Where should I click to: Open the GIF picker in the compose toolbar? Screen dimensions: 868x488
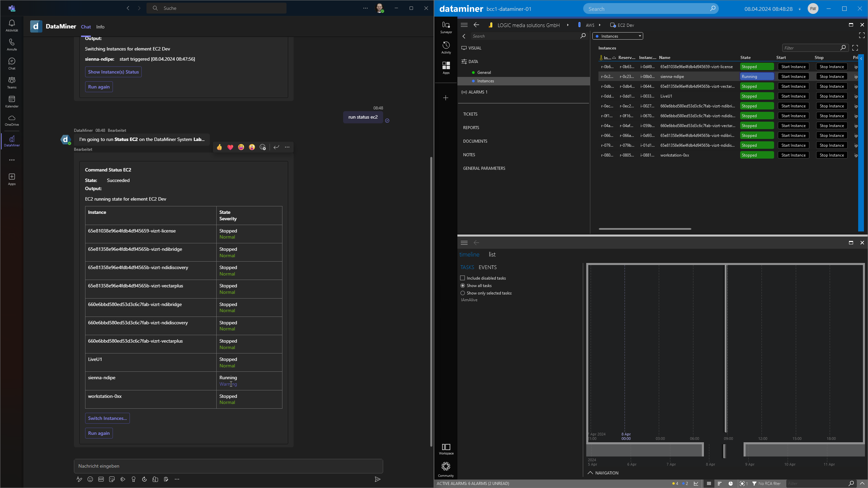tap(101, 479)
